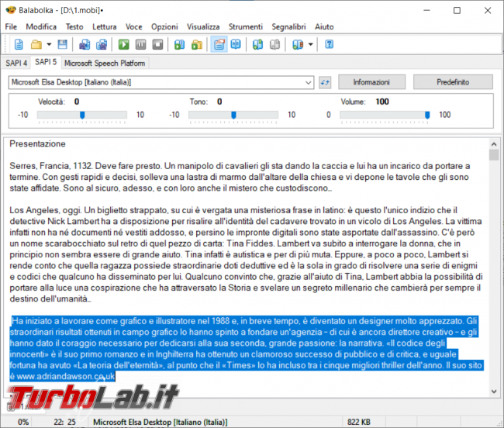Open the Aiuto menu
The width and height of the screenshot is (504, 428).
tap(324, 26)
